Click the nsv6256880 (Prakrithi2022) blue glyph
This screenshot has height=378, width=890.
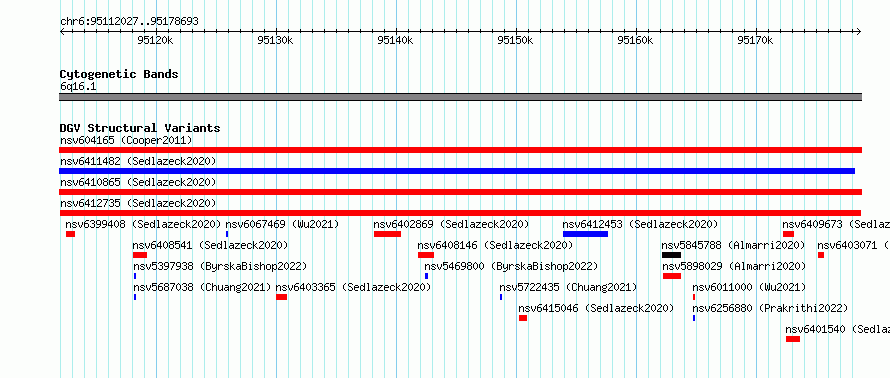[694, 318]
